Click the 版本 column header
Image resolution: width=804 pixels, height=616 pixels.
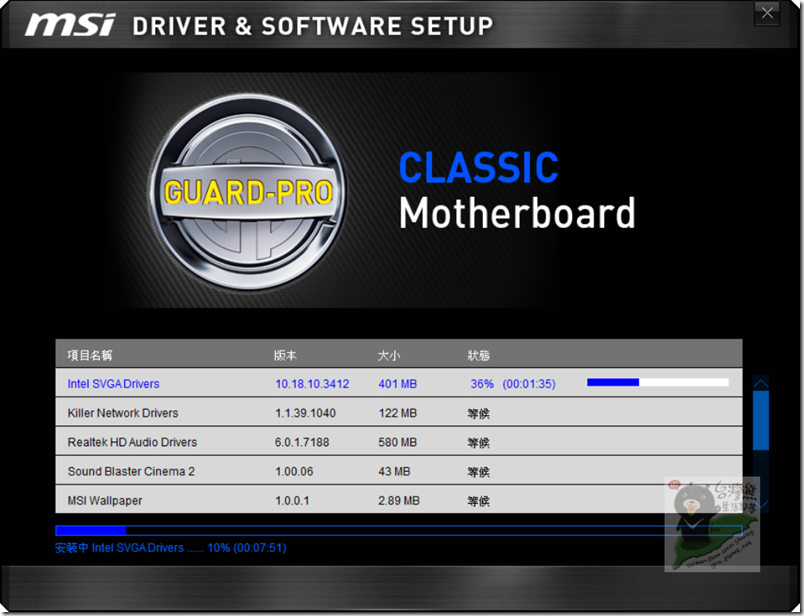point(285,355)
